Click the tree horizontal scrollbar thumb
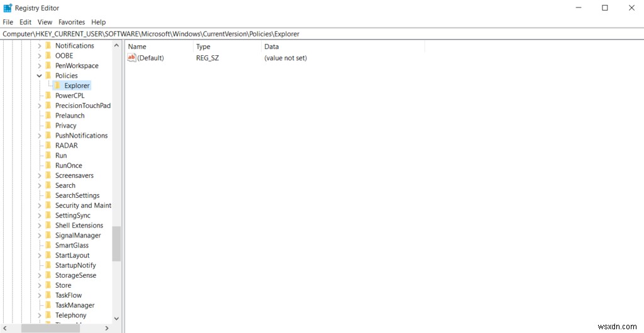Image resolution: width=644 pixels, height=333 pixels. (x=51, y=328)
